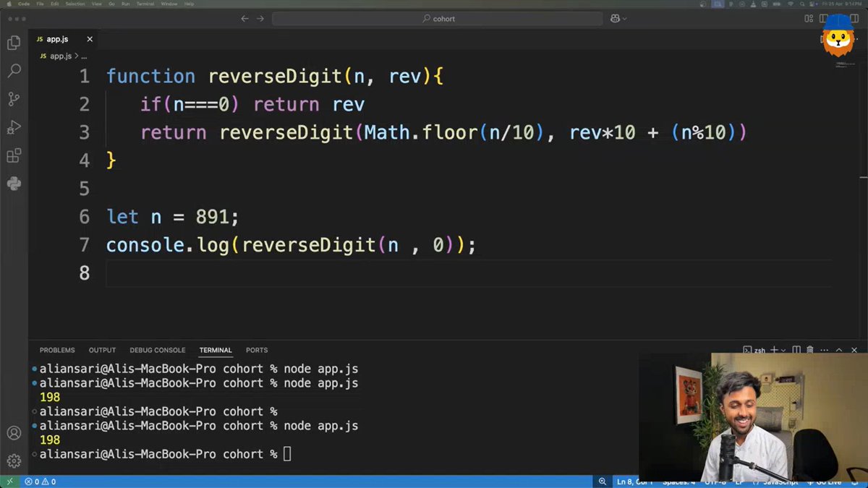Create a new terminal with plus icon
The image size is (868, 488).
pyautogui.click(x=773, y=350)
